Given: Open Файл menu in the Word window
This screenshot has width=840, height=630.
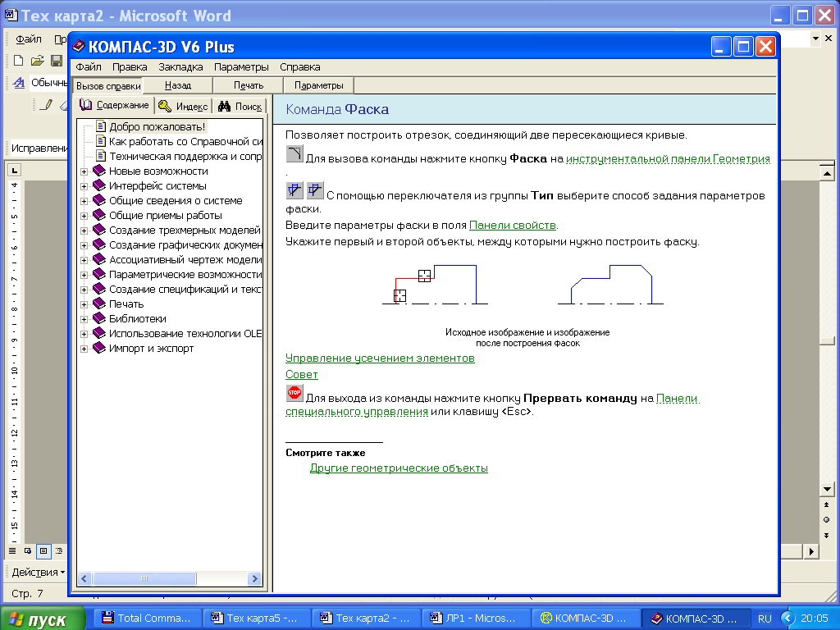Looking at the screenshot, I should (x=29, y=39).
